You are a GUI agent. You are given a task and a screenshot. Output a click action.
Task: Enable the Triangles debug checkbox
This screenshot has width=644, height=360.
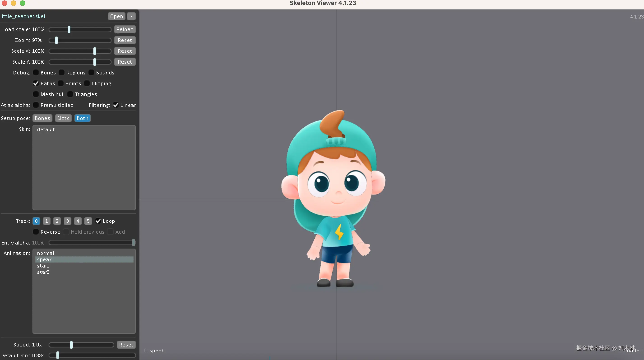coord(70,94)
